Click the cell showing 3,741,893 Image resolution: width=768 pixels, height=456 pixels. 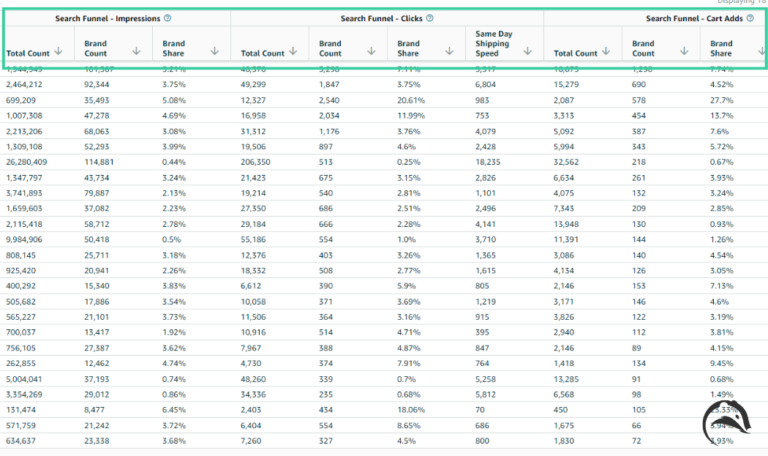click(24, 193)
